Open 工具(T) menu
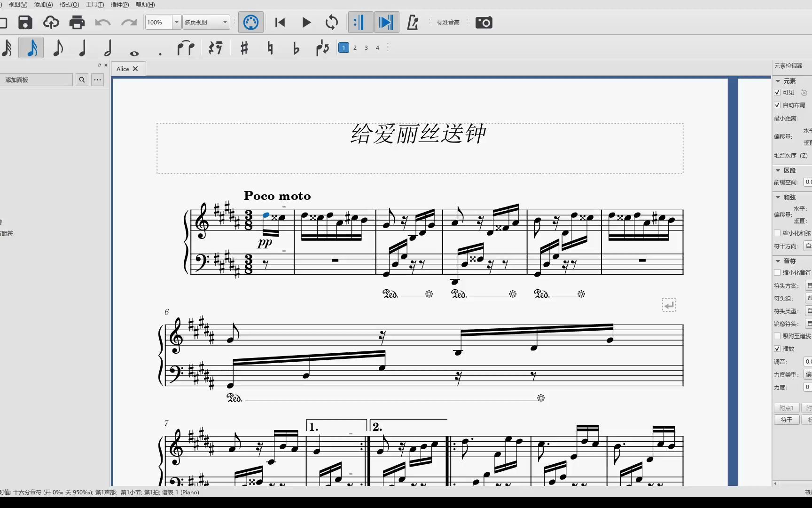The width and height of the screenshot is (812, 508). point(95,4)
